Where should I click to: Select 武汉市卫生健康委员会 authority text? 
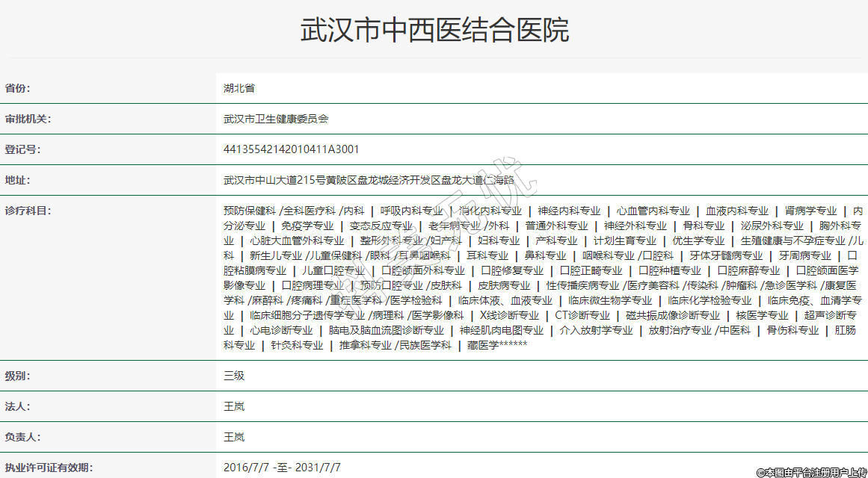coord(276,119)
